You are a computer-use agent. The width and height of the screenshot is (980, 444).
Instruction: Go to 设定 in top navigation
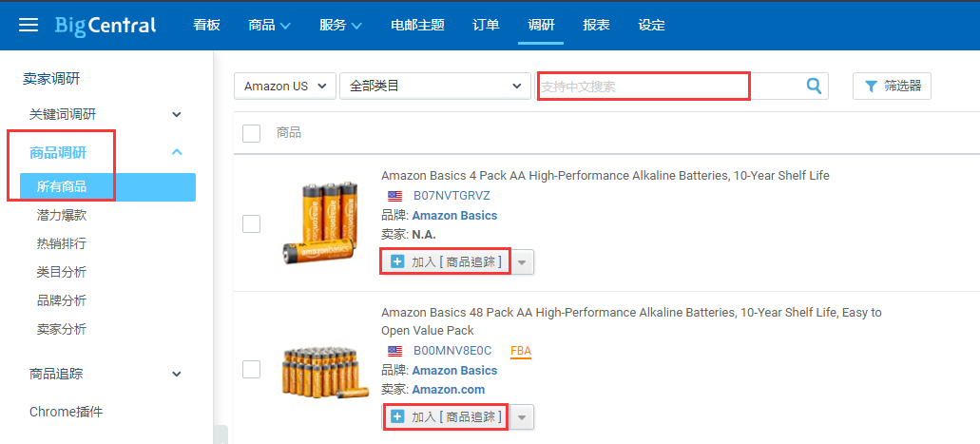651,25
